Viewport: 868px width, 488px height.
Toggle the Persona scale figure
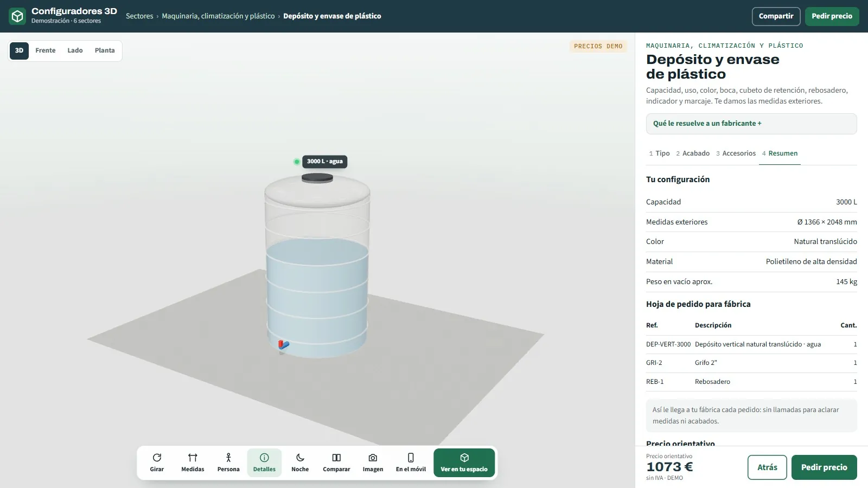tap(228, 463)
